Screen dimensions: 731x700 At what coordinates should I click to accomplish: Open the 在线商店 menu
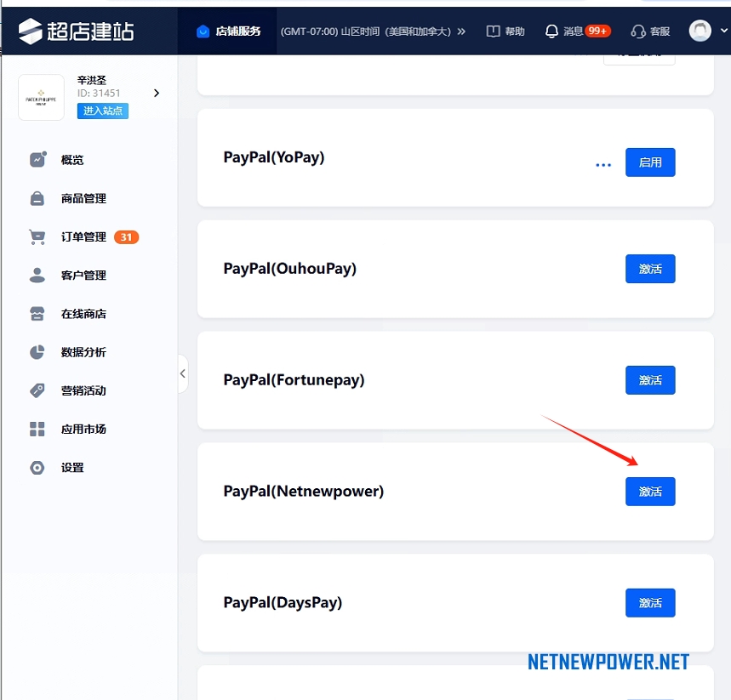(83, 314)
